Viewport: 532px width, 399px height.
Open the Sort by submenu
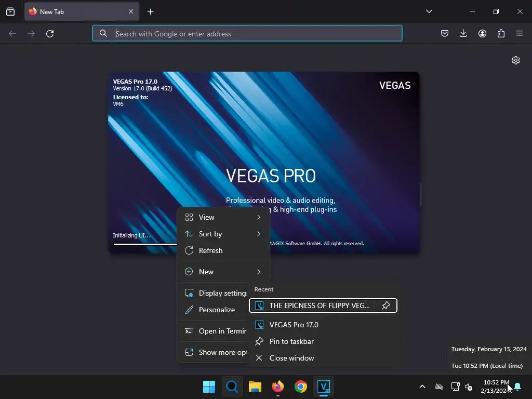coord(223,234)
